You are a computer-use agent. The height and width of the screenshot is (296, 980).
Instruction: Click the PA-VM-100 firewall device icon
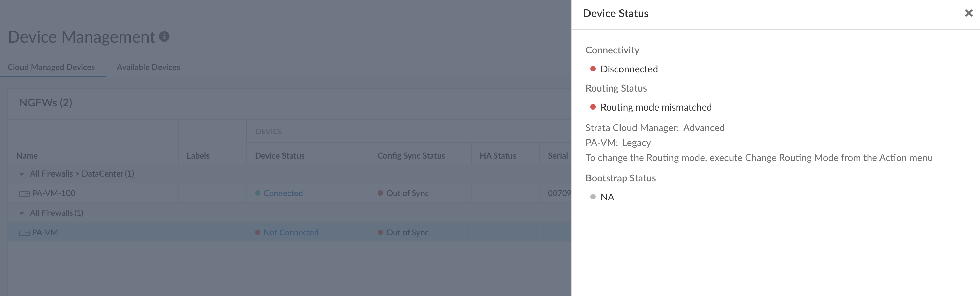(x=24, y=194)
